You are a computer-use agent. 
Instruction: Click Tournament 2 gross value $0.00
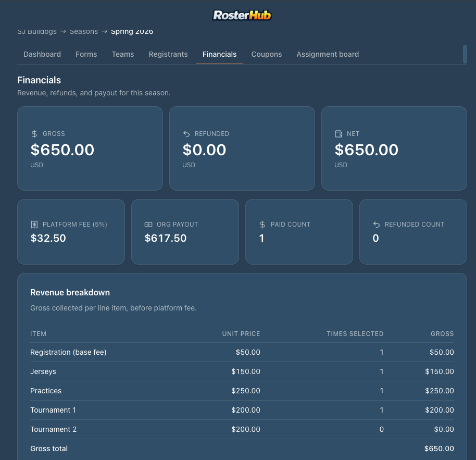click(444, 429)
